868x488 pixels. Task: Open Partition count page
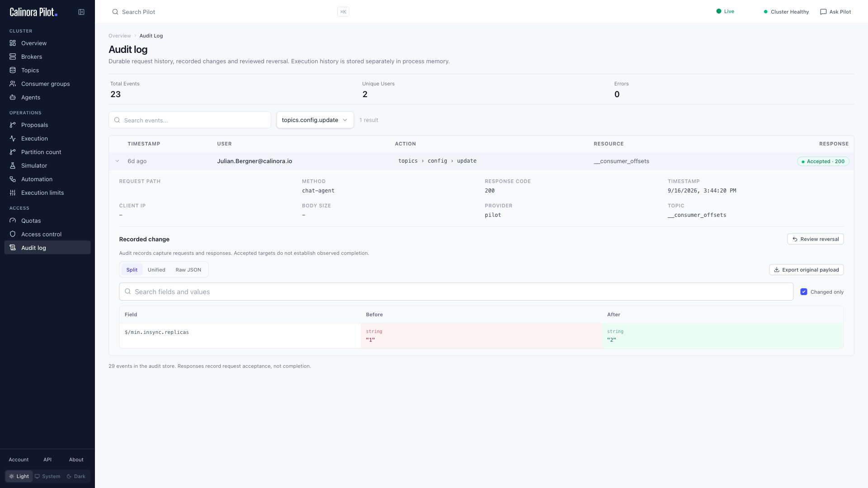(47, 152)
